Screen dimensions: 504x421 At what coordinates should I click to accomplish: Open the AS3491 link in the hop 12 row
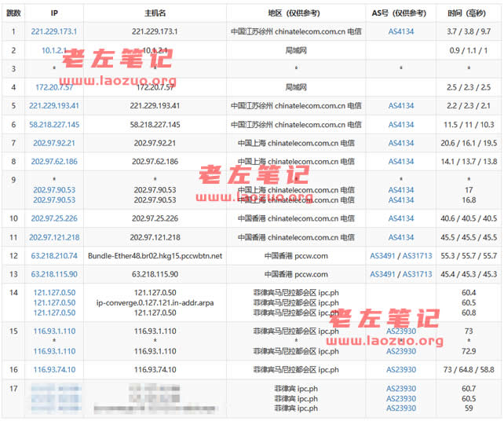pos(383,256)
